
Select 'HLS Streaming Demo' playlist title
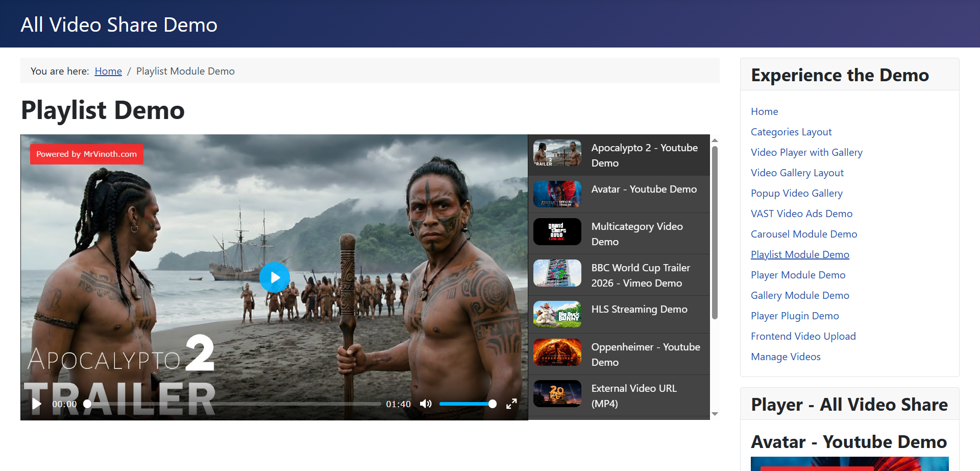[640, 309]
